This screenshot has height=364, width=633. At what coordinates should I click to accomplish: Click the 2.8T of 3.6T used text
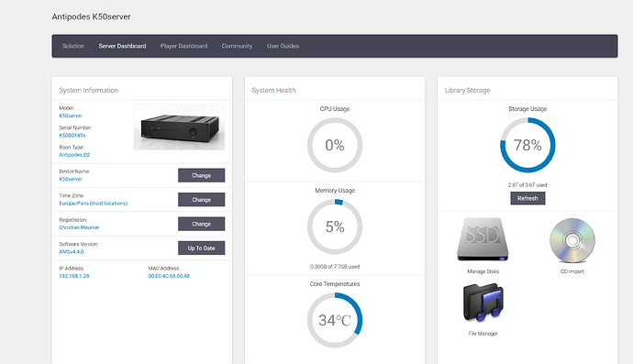coord(527,185)
